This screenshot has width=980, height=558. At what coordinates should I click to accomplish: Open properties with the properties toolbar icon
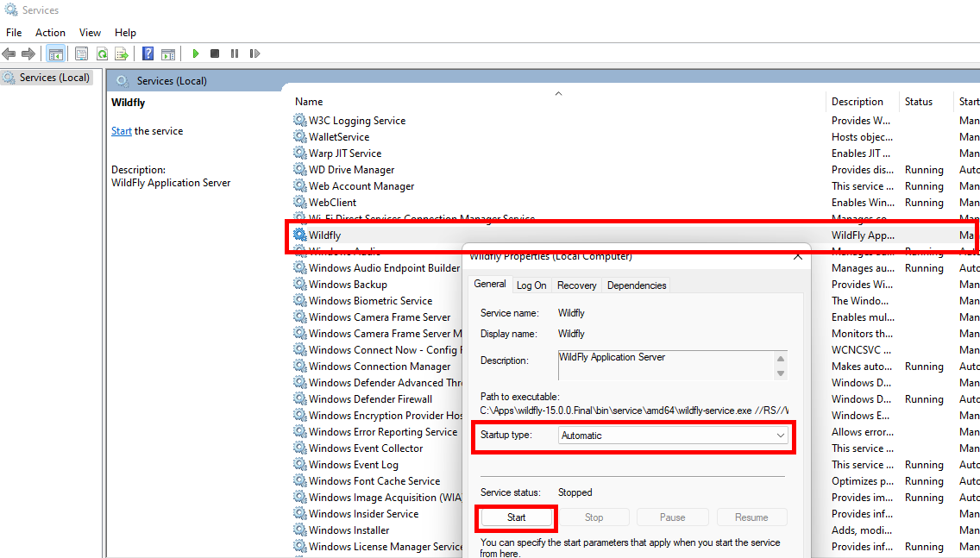tap(83, 53)
